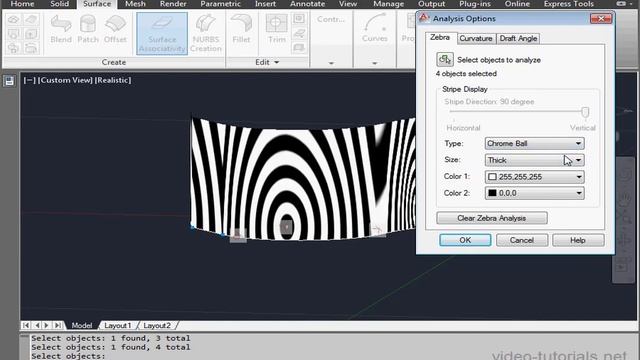Open the View ribbon tab
Screen dimensions: 640x360
coord(348,4)
